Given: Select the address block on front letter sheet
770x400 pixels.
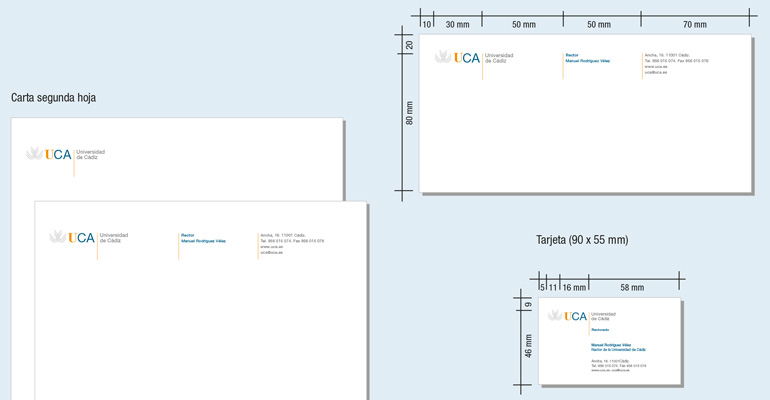Looking at the screenshot, I should pos(291,244).
